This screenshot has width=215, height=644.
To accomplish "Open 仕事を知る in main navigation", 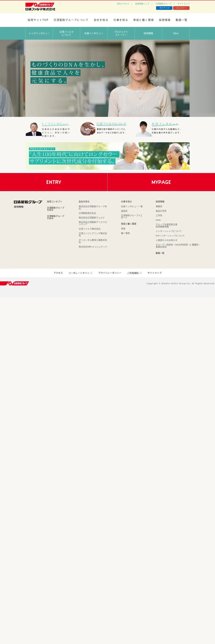I will (x=121, y=20).
